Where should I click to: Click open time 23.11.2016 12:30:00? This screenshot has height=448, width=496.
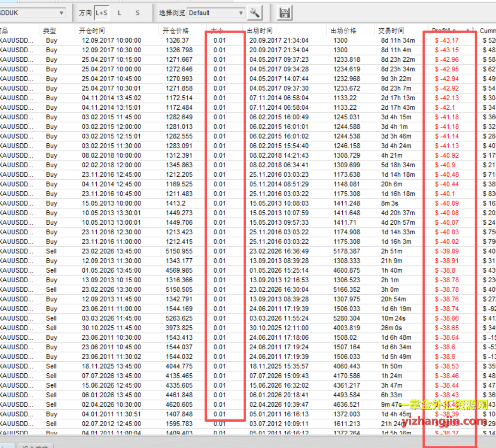[112, 232]
